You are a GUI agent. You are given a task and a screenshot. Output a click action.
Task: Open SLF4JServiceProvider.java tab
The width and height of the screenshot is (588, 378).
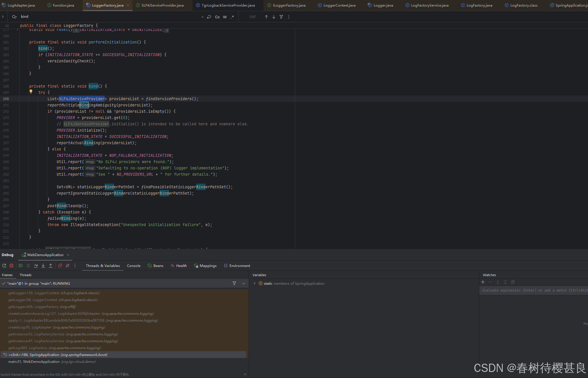[x=160, y=5]
